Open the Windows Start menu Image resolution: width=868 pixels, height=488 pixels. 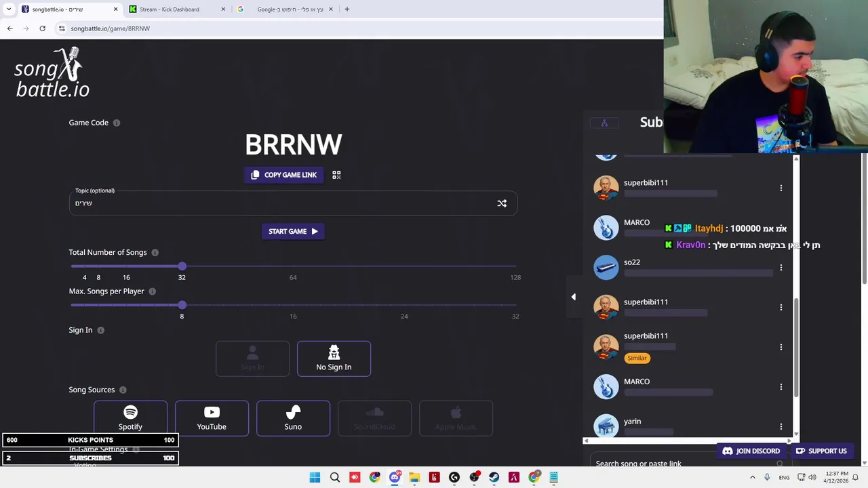tap(315, 477)
